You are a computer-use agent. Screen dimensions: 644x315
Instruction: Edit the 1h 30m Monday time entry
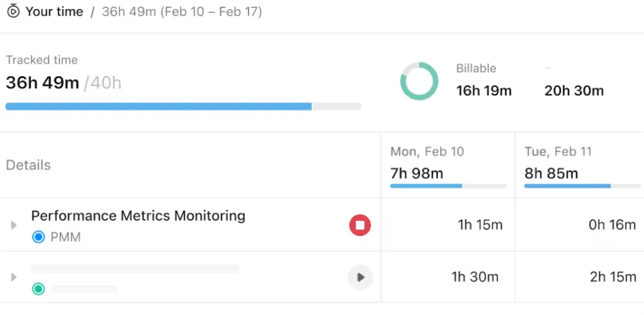pos(475,277)
